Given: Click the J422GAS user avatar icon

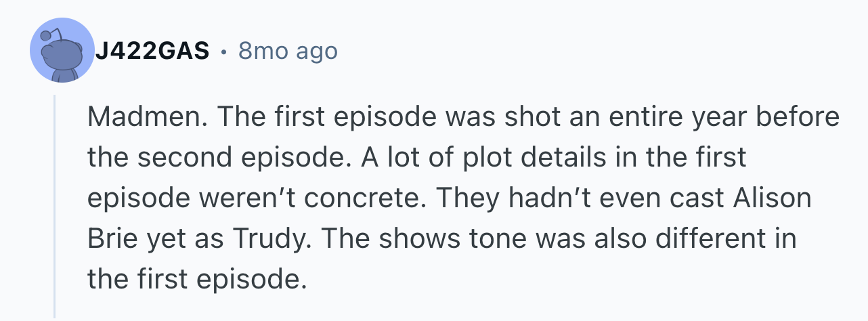Looking at the screenshot, I should coord(62,51).
